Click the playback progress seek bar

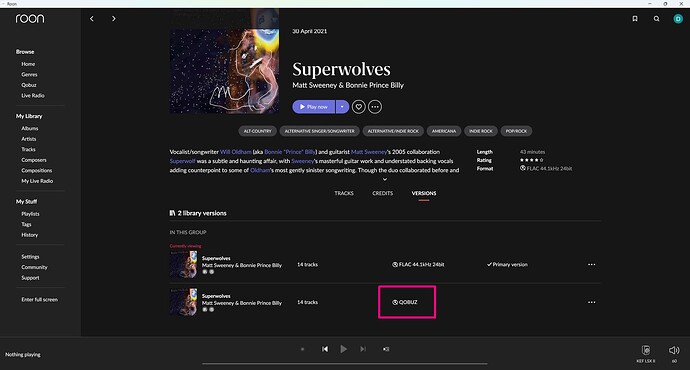(345, 364)
